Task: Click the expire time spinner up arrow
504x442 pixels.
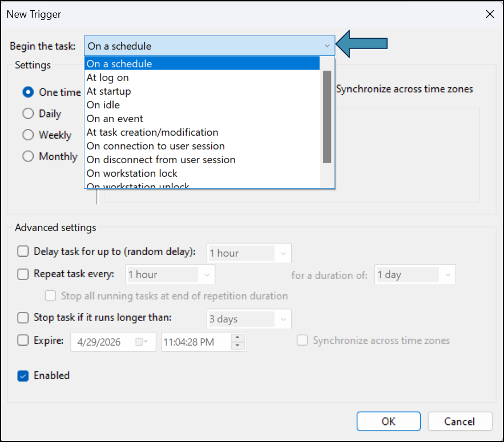Action: point(237,338)
